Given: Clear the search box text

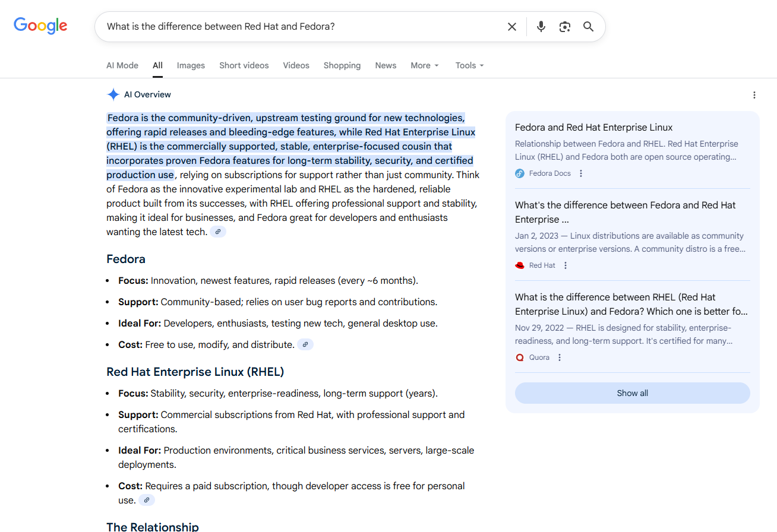Looking at the screenshot, I should [511, 27].
